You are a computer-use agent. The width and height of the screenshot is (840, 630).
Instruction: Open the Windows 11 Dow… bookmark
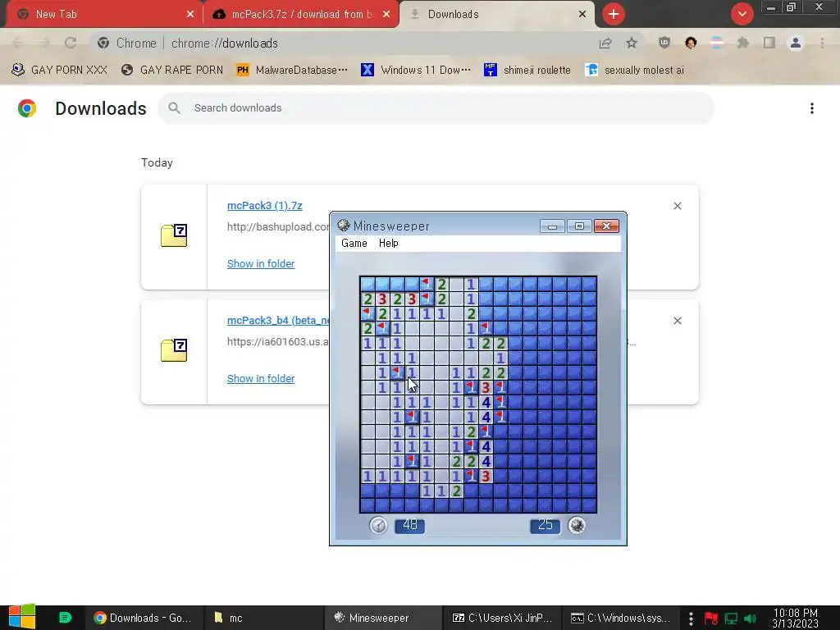[416, 71]
